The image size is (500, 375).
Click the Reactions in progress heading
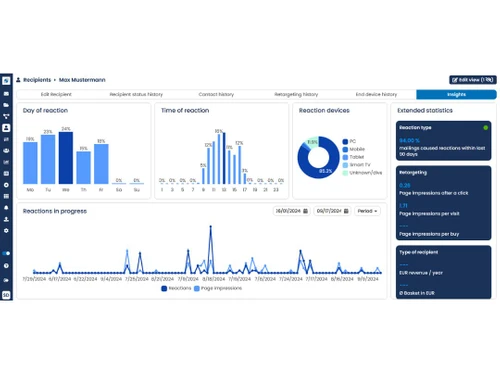[55, 211]
